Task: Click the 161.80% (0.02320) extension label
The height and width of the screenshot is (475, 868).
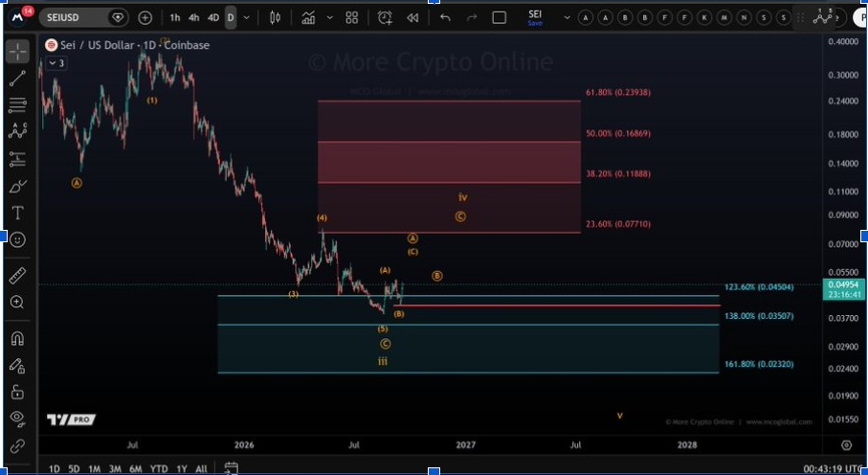Action: tap(759, 364)
